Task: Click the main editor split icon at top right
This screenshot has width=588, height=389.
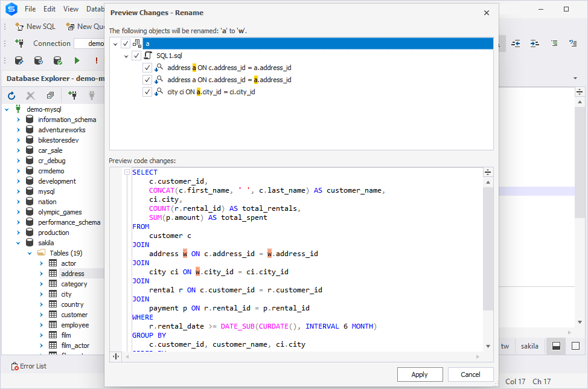Action: tap(580, 92)
